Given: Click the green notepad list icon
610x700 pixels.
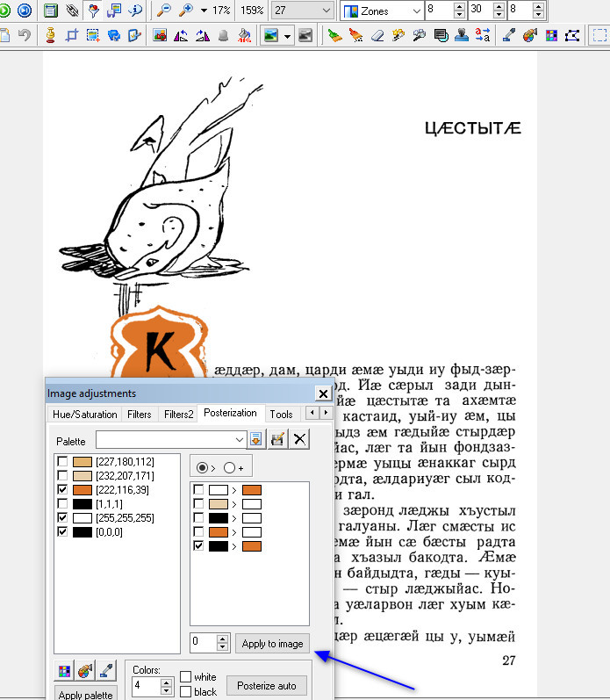Looking at the screenshot, I should (x=51, y=10).
